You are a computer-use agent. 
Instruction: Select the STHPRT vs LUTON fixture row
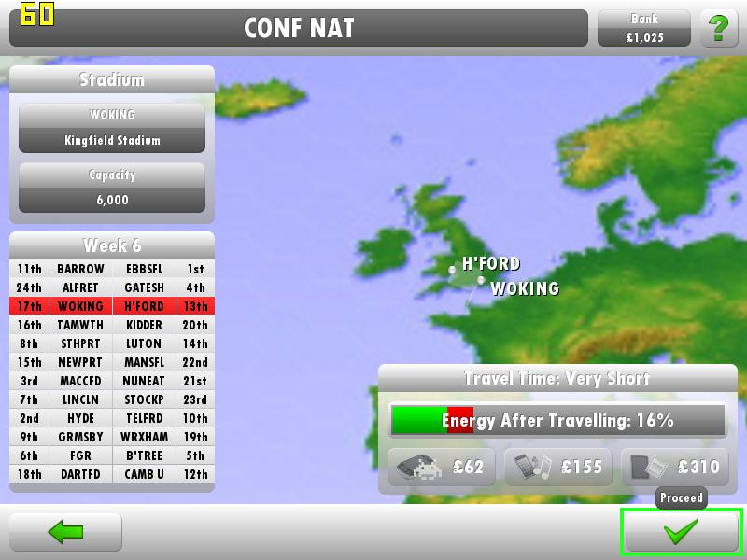112,343
